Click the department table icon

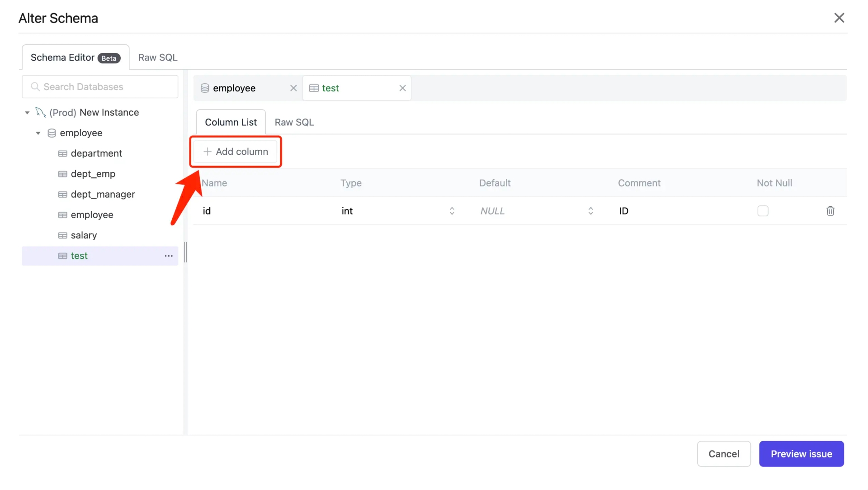[63, 153]
